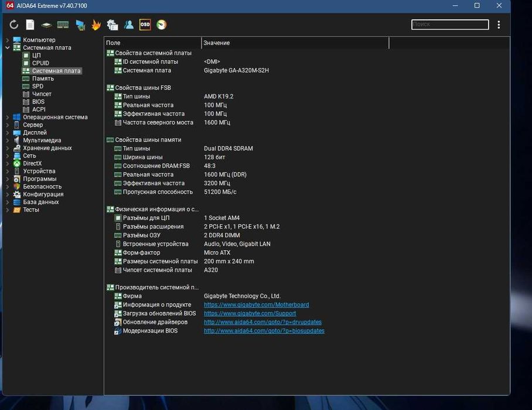Open Память in the tree
532x410 pixels.
point(43,78)
